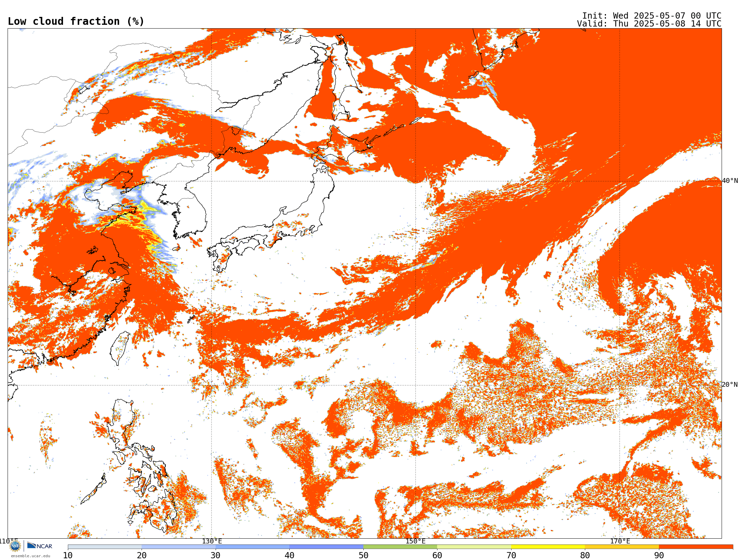This screenshot has height=560, width=744.
Task: Click the 'Valid: Thu 2025-05-08 14 UTC' line
Action: point(649,24)
